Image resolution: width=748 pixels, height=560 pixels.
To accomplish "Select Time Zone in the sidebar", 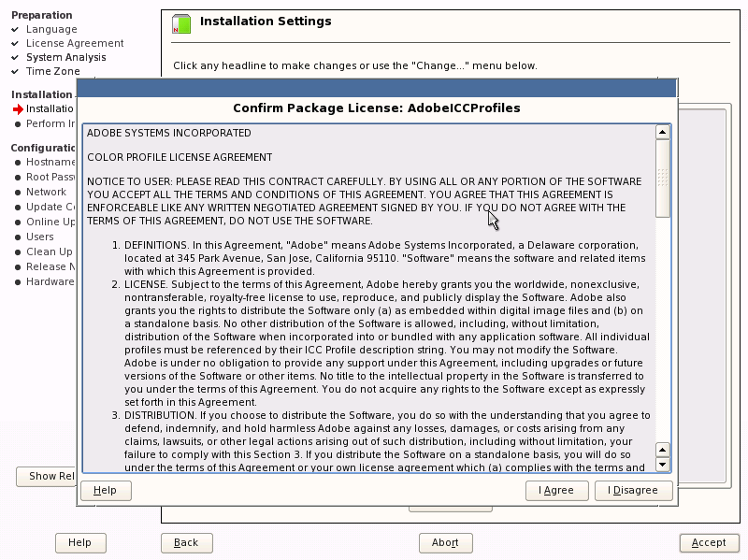I will (53, 72).
